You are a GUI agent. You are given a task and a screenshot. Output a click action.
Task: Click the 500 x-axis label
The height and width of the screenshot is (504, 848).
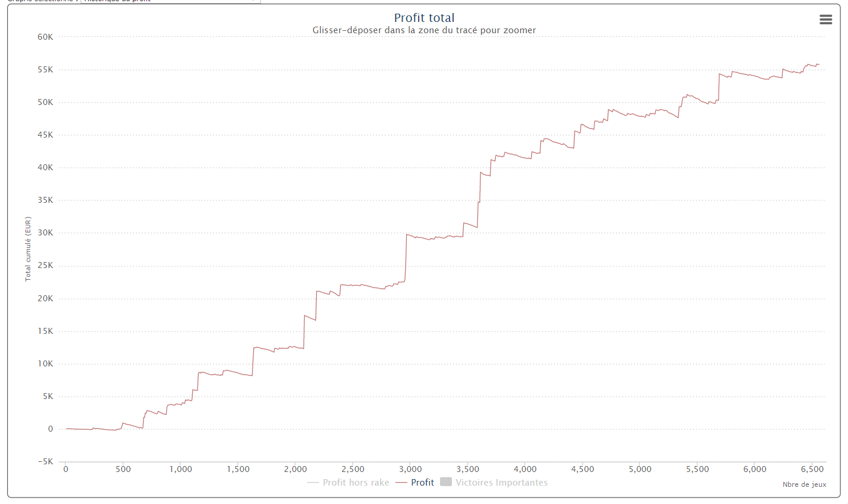pyautogui.click(x=123, y=469)
